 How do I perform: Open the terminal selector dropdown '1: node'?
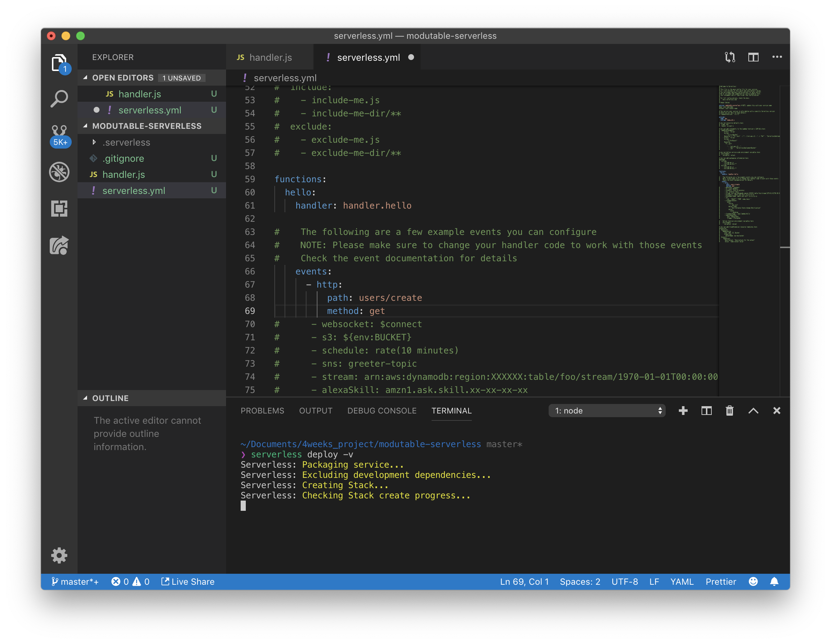coord(607,411)
